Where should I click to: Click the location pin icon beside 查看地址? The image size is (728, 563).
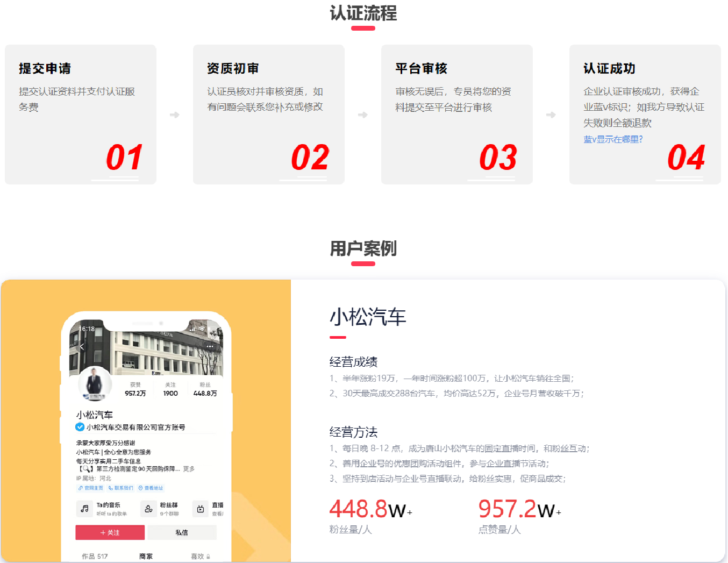[x=141, y=488]
